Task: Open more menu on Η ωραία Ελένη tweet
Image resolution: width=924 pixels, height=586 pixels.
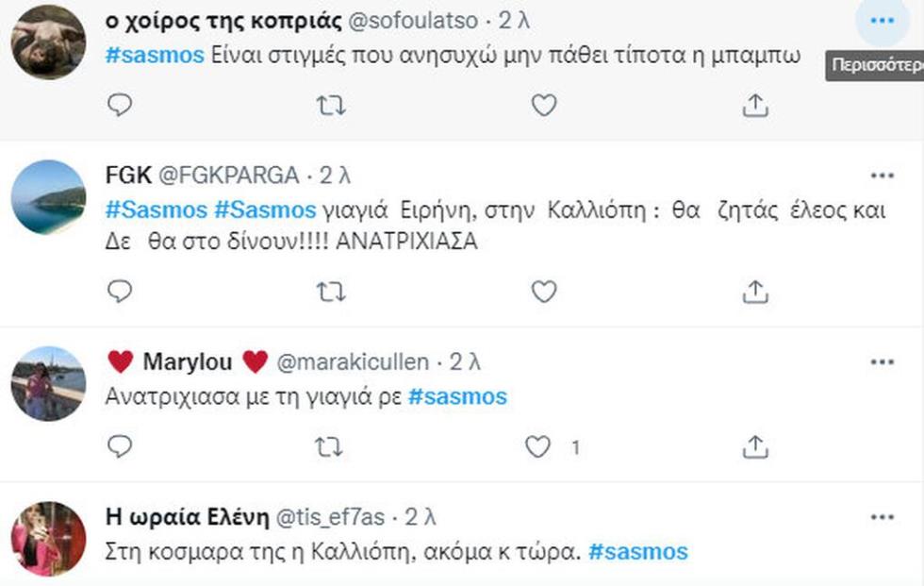Action: pyautogui.click(x=882, y=517)
